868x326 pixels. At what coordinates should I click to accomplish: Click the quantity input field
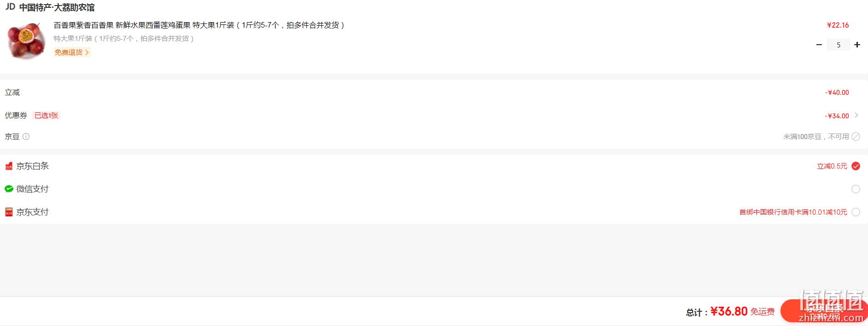coord(839,45)
